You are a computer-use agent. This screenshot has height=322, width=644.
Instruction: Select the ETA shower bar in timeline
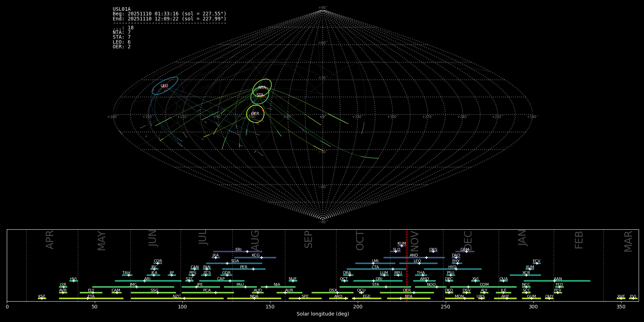pyautogui.click(x=91, y=298)
